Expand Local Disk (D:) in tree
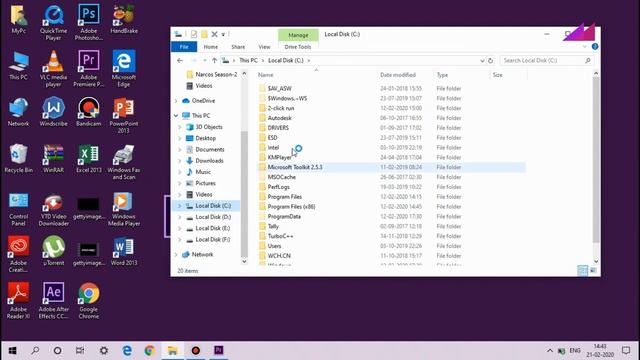 point(180,217)
